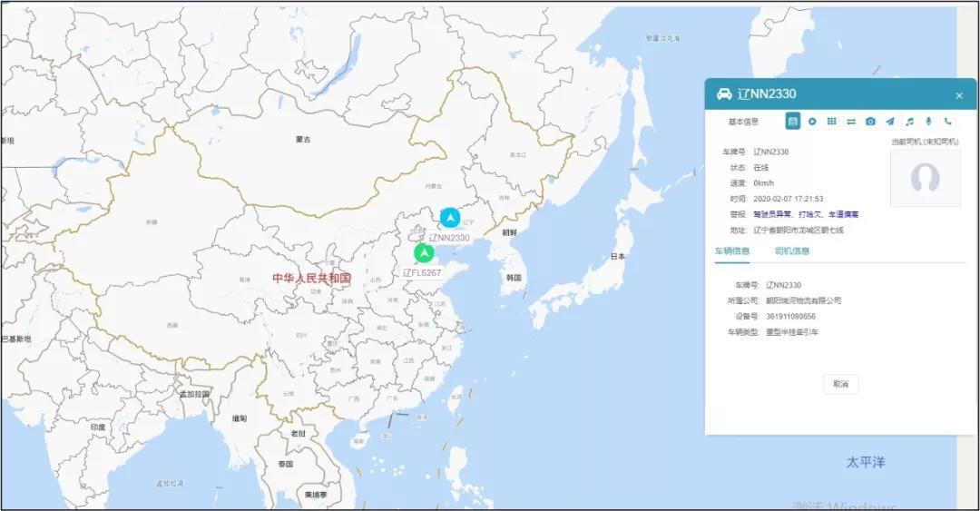Screen dimensions: 980x511
Task: Click the 辽FL6267 label on the map
Action: coord(423,272)
